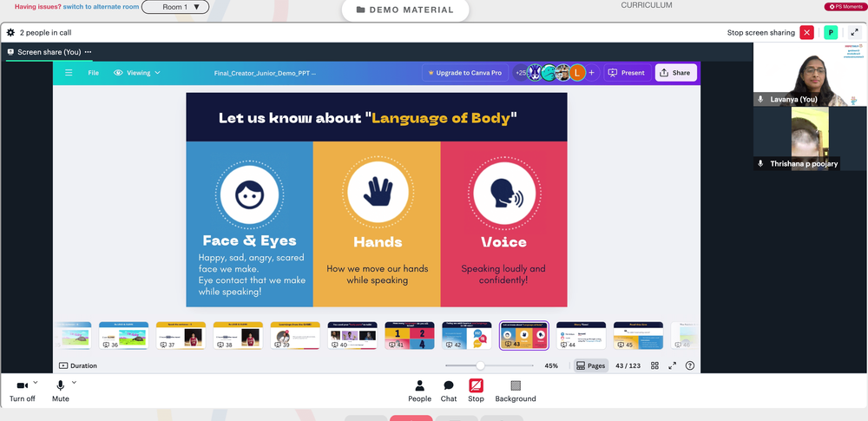Click the 43 / 123 page counter

point(628,365)
